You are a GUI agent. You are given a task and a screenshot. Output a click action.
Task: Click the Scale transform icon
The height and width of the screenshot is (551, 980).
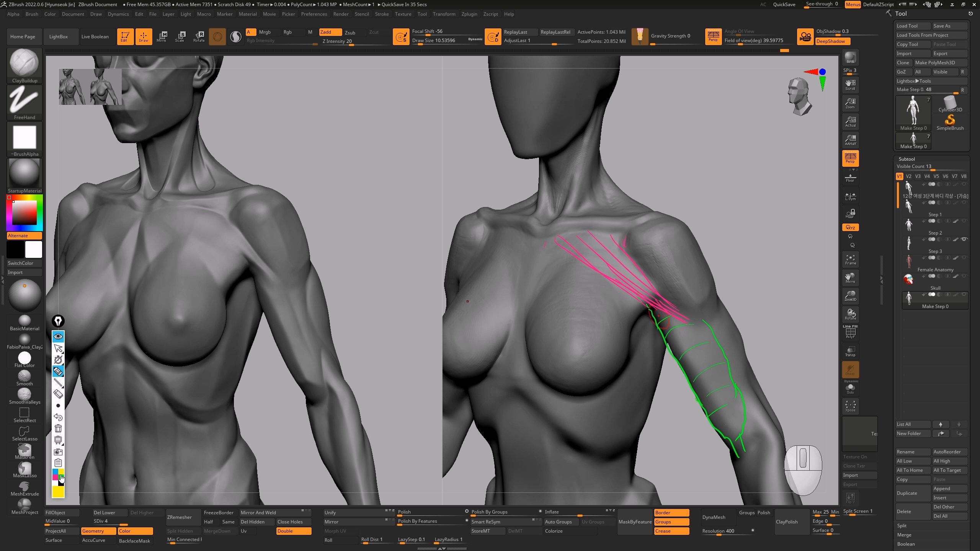180,36
